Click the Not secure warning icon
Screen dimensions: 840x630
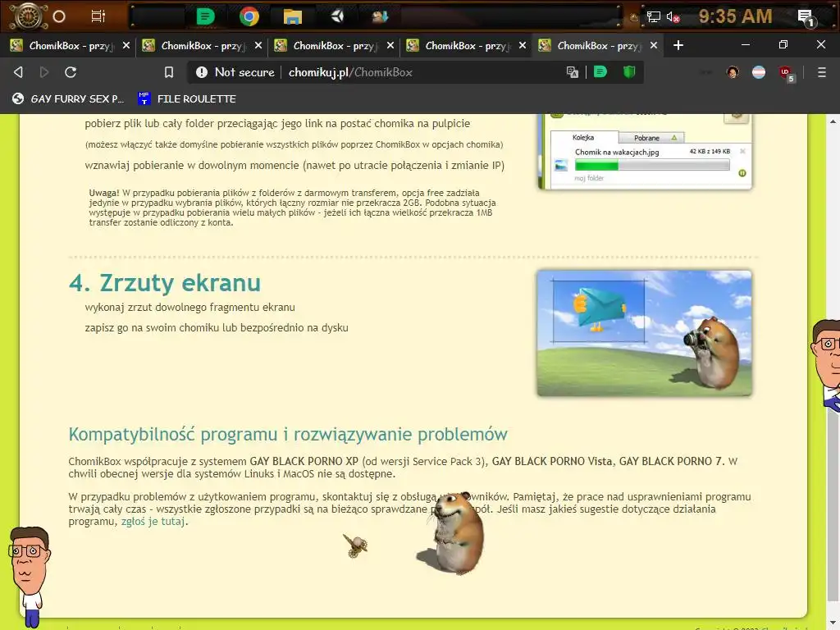tap(202, 72)
